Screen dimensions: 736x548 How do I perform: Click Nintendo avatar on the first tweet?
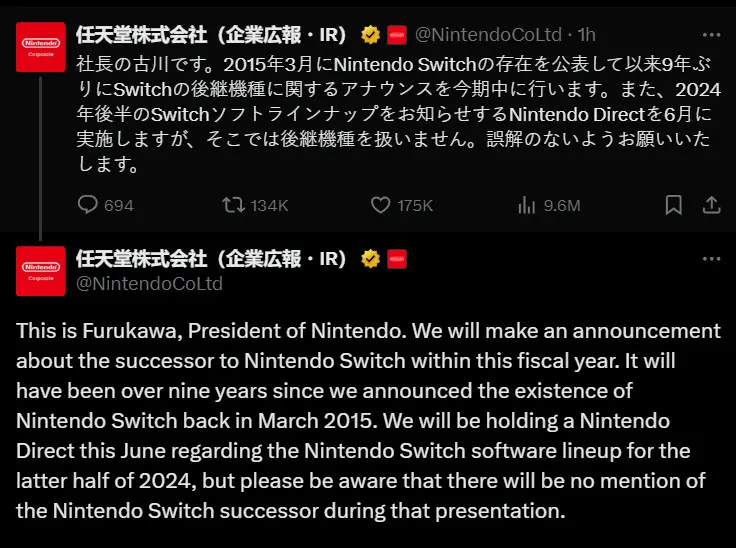tap(41, 47)
